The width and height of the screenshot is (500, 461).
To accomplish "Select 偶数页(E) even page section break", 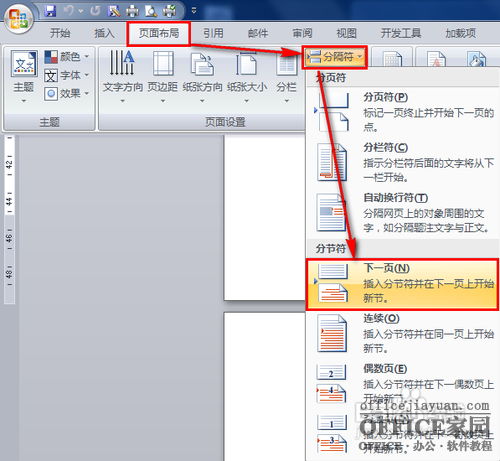I will (402, 383).
